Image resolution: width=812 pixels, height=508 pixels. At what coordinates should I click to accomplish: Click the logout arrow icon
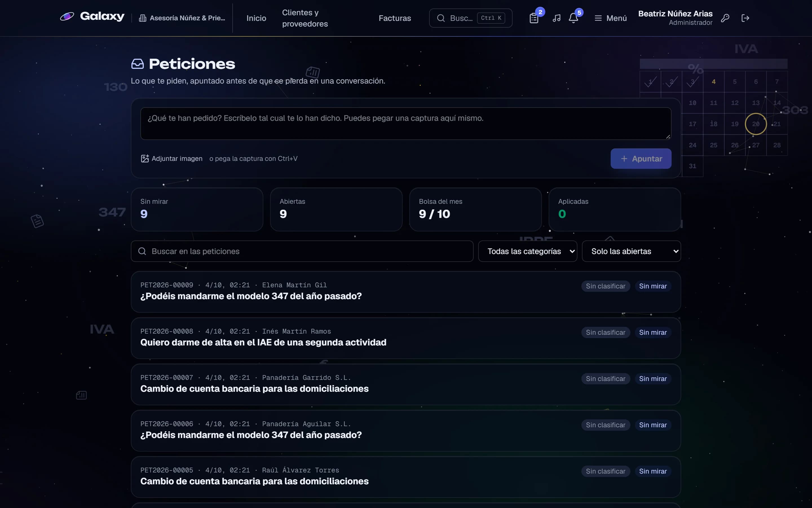745,18
